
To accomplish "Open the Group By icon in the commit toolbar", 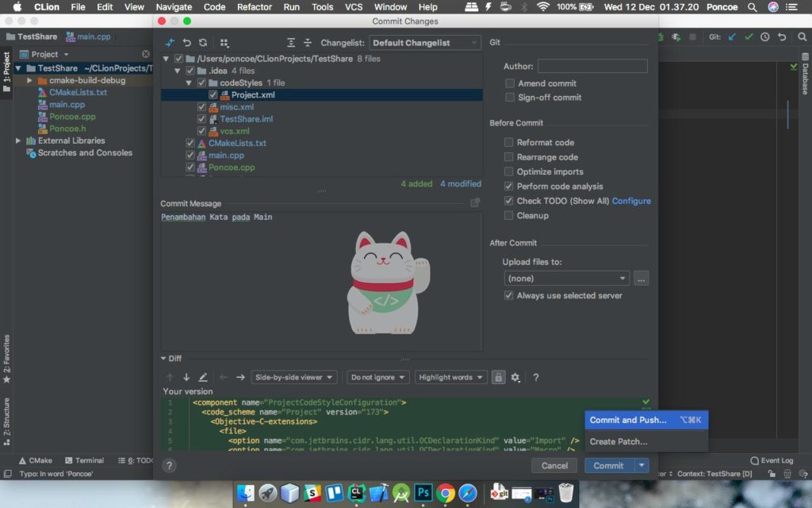I will (x=224, y=43).
